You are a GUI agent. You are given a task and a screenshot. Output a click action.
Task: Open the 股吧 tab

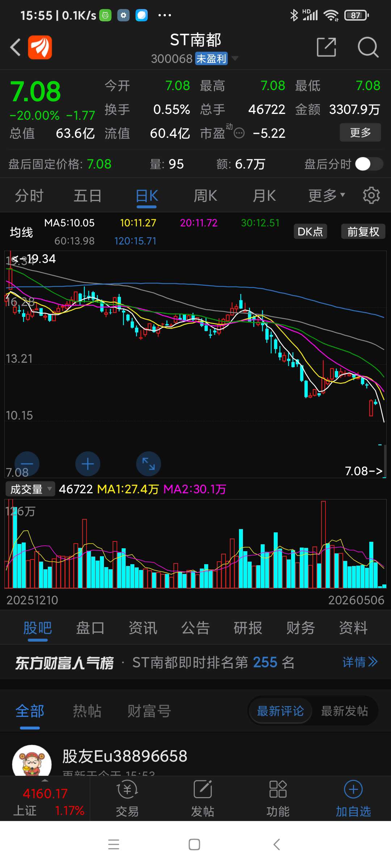(38, 628)
